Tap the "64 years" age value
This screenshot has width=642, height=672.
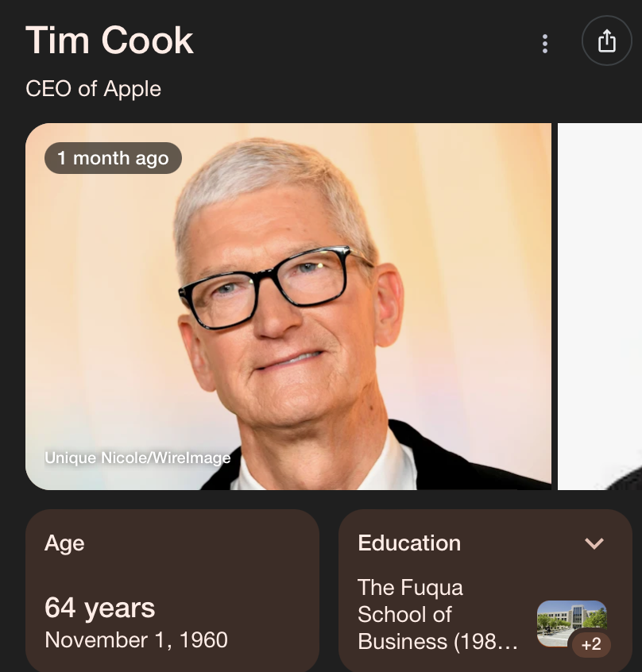pos(99,608)
